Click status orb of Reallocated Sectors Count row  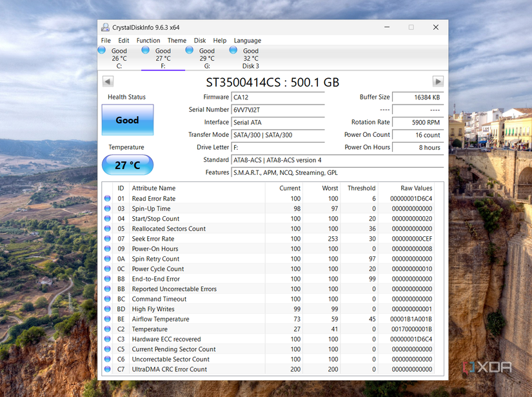tap(108, 229)
